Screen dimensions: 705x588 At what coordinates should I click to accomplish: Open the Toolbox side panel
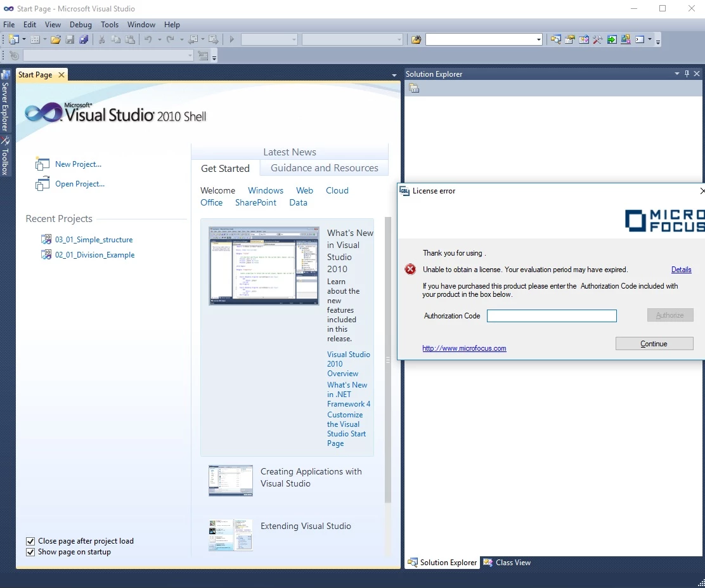pyautogui.click(x=6, y=155)
